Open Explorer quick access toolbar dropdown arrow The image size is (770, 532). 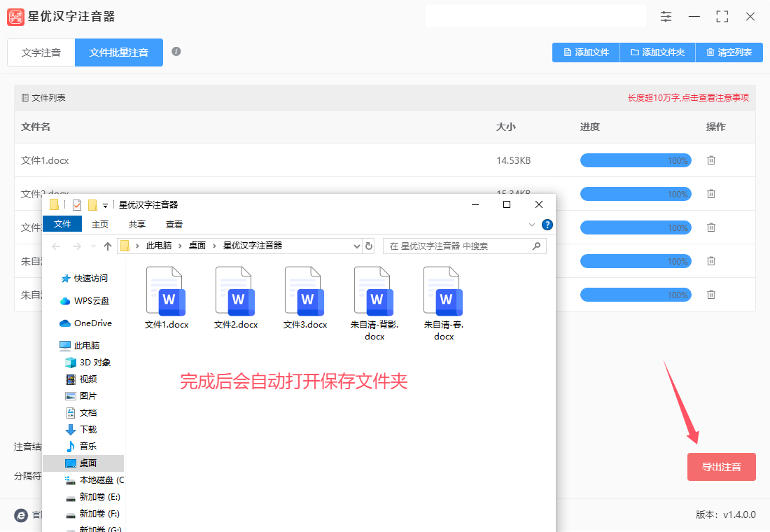[x=105, y=206]
